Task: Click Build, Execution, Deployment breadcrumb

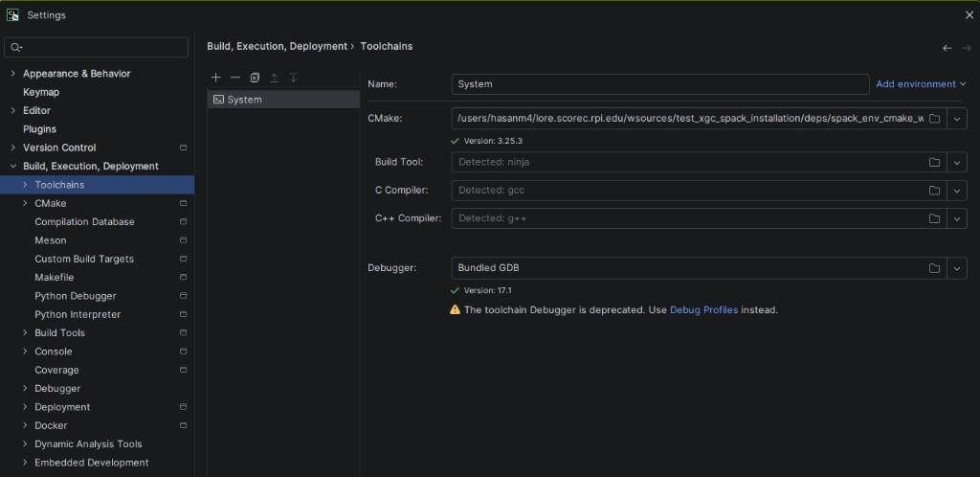Action: click(277, 46)
